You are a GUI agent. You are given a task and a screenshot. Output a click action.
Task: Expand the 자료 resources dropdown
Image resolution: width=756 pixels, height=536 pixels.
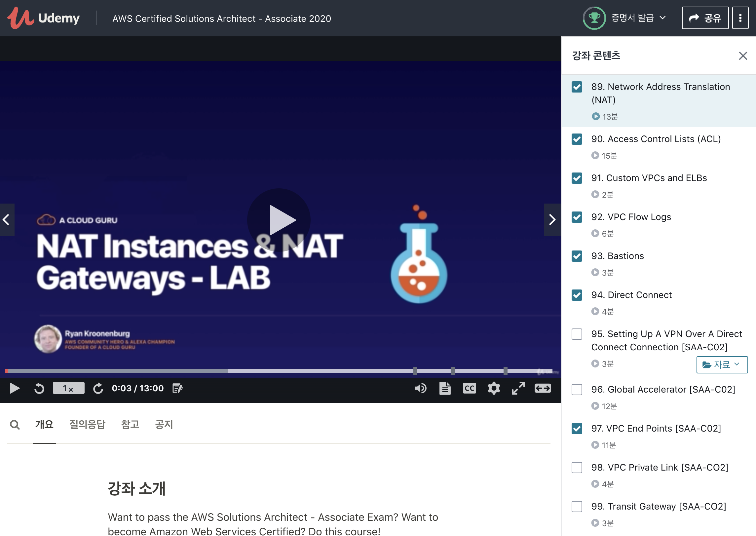click(722, 365)
